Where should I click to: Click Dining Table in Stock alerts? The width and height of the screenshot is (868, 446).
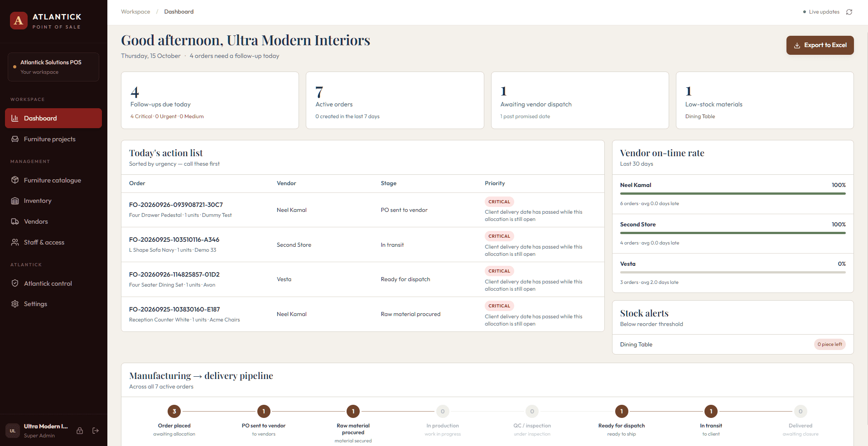(x=636, y=345)
